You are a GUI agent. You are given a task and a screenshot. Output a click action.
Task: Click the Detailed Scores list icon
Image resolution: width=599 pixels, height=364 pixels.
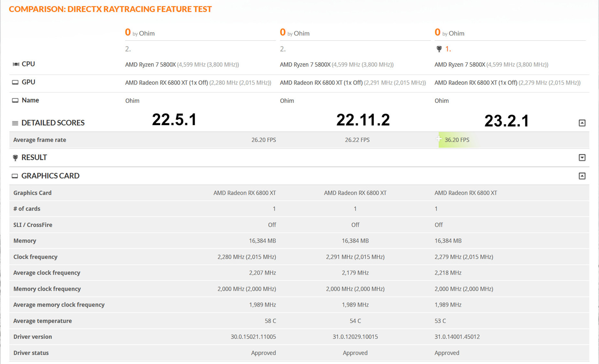15,123
